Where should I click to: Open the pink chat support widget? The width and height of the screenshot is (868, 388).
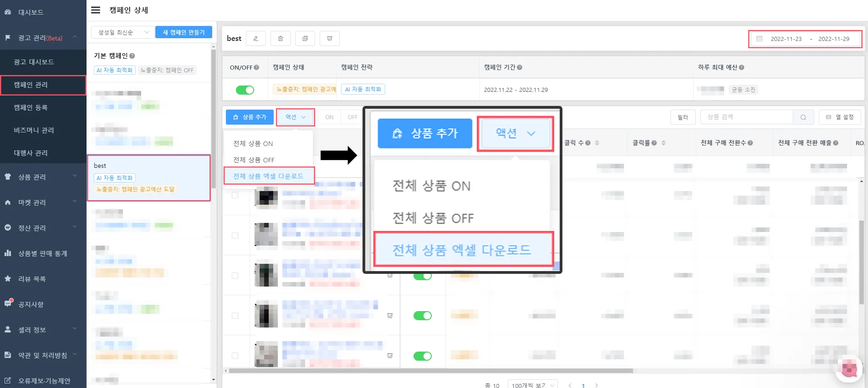click(x=849, y=368)
